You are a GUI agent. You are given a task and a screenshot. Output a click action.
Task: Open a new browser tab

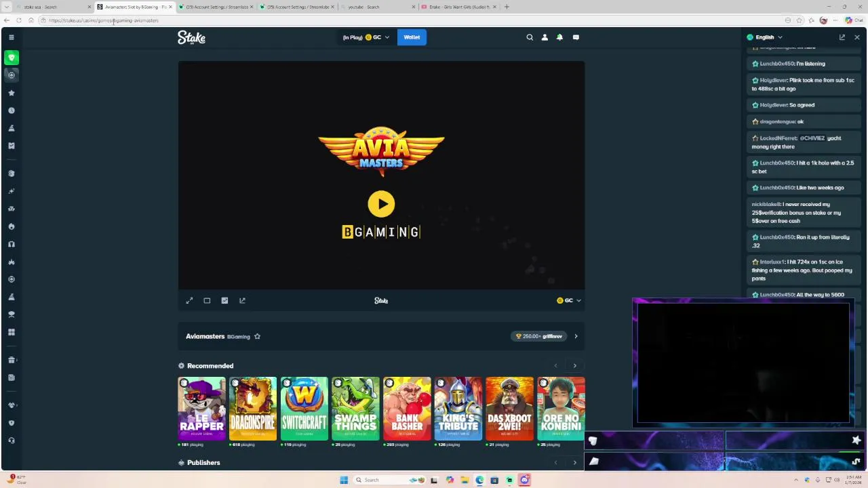pos(507,7)
